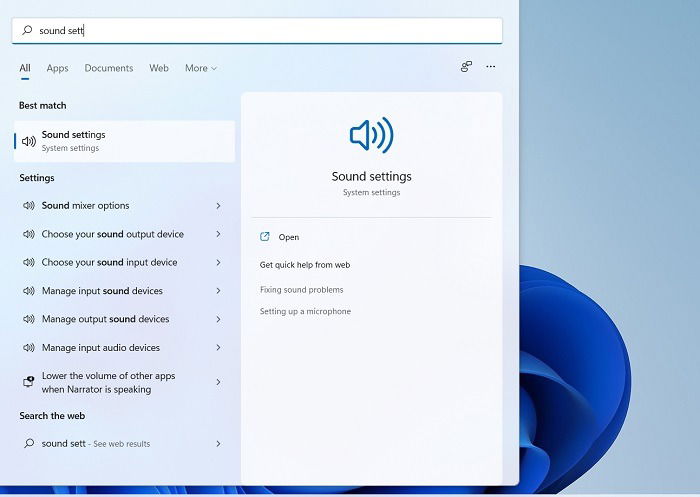
Task: Open Sound settings from the preview pane
Action: click(289, 237)
